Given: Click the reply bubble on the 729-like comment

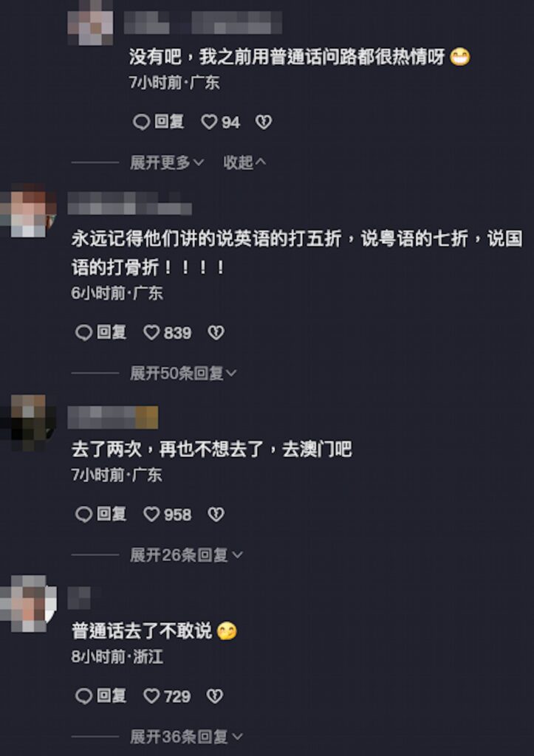Looking at the screenshot, I should pos(84,696).
